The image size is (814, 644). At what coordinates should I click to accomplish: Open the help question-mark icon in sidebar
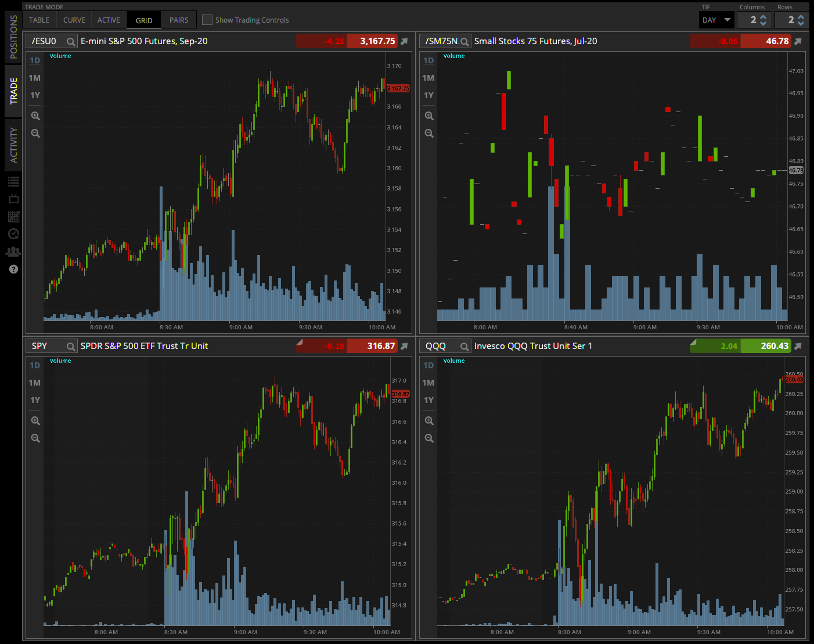[x=13, y=269]
